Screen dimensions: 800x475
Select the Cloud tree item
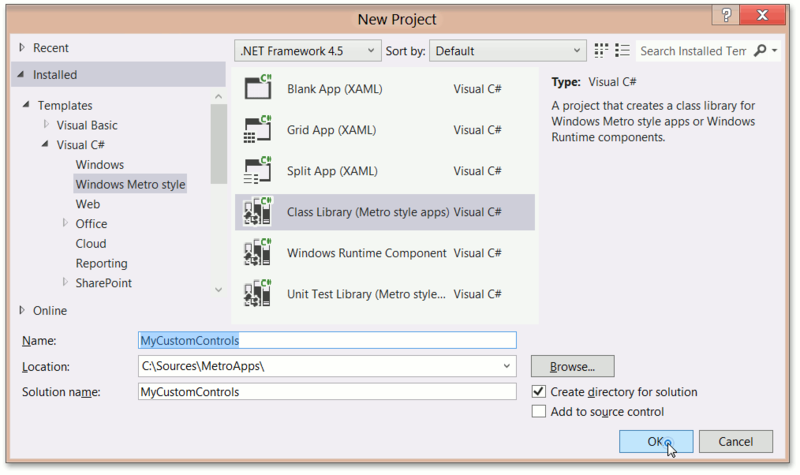point(91,243)
